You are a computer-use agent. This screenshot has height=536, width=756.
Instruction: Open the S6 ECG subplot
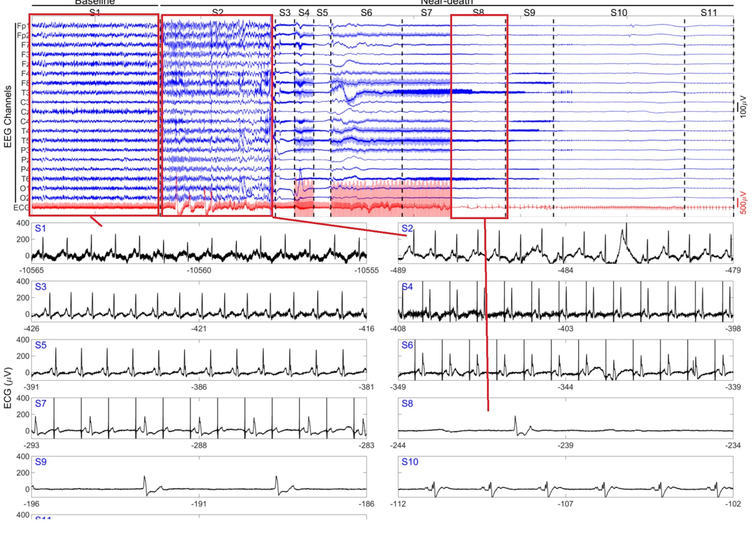tap(566, 360)
